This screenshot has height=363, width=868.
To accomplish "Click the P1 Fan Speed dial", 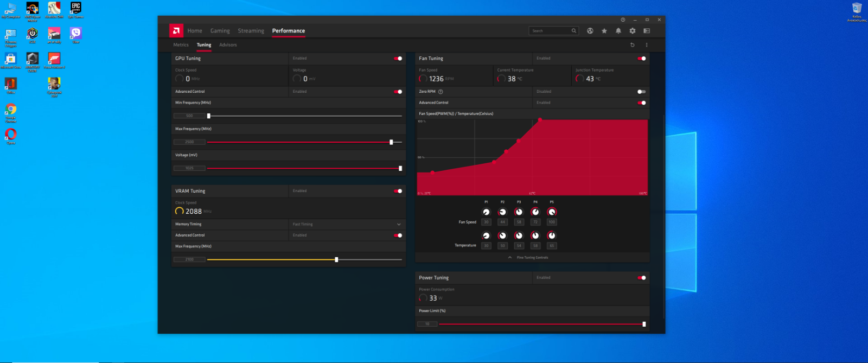I will coord(486,212).
